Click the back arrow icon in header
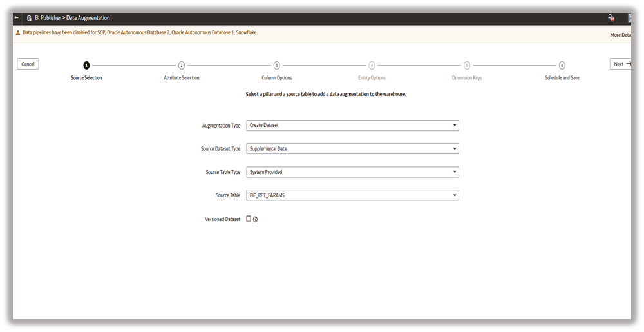The width and height of the screenshot is (644, 332). pos(17,18)
